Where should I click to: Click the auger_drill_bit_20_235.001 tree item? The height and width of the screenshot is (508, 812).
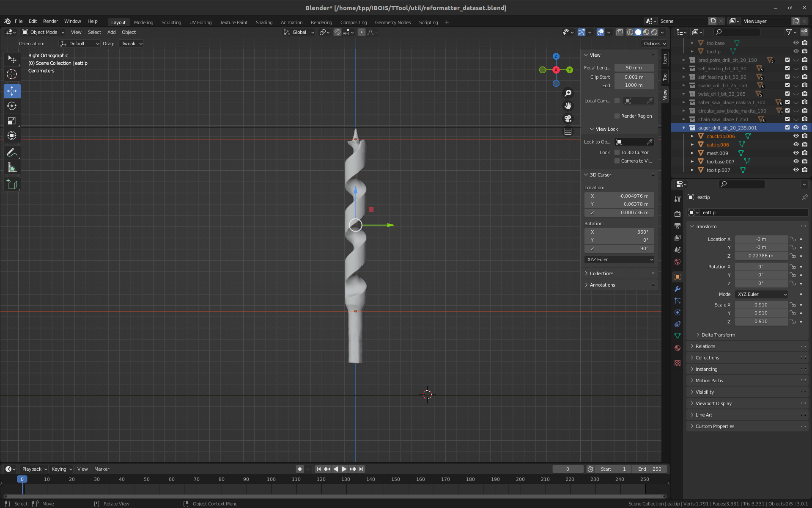[x=727, y=127]
